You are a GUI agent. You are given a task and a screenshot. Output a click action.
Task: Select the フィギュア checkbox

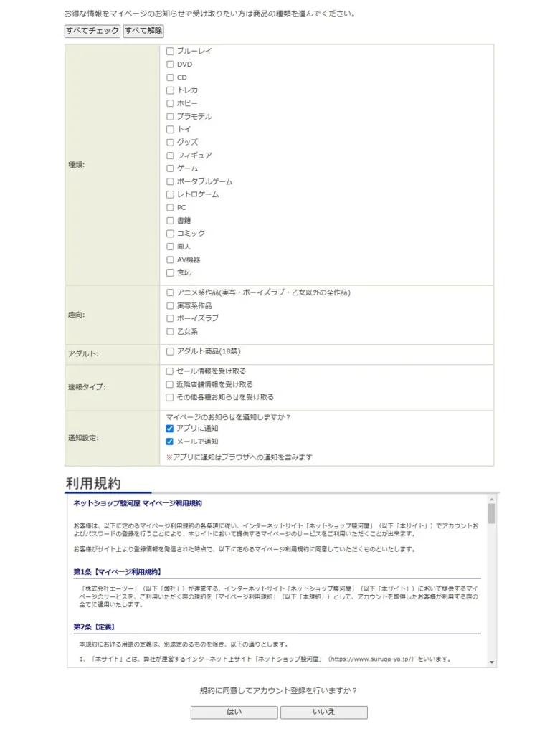point(171,156)
